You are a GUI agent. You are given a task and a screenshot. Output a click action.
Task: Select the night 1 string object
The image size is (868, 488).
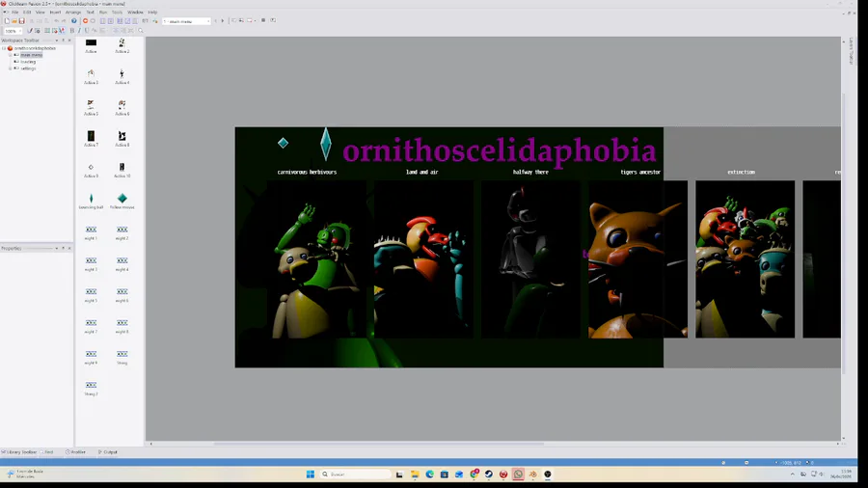pyautogui.click(x=91, y=230)
